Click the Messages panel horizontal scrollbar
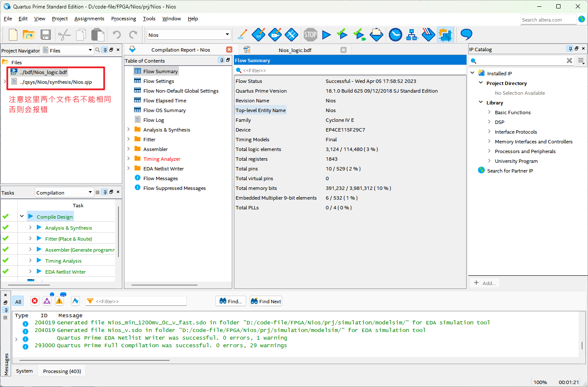 pyautogui.click(x=95, y=360)
